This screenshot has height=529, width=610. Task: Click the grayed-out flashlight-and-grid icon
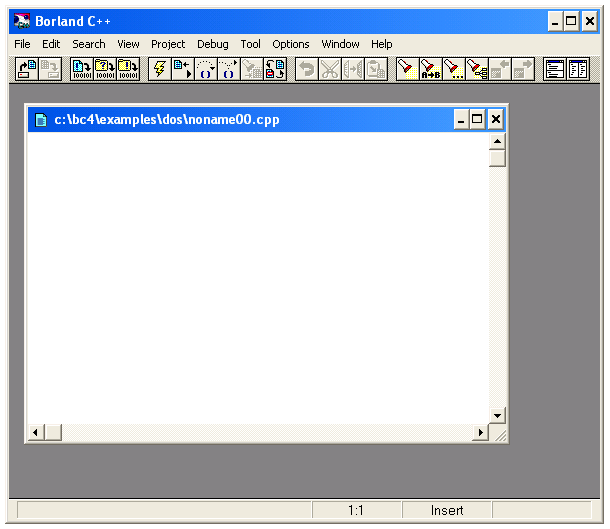[252, 69]
